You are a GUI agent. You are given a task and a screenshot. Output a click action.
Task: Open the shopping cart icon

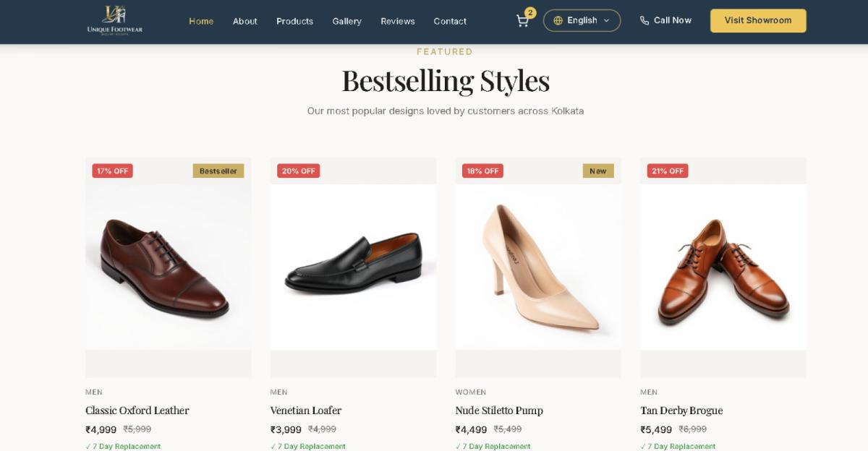pos(522,21)
